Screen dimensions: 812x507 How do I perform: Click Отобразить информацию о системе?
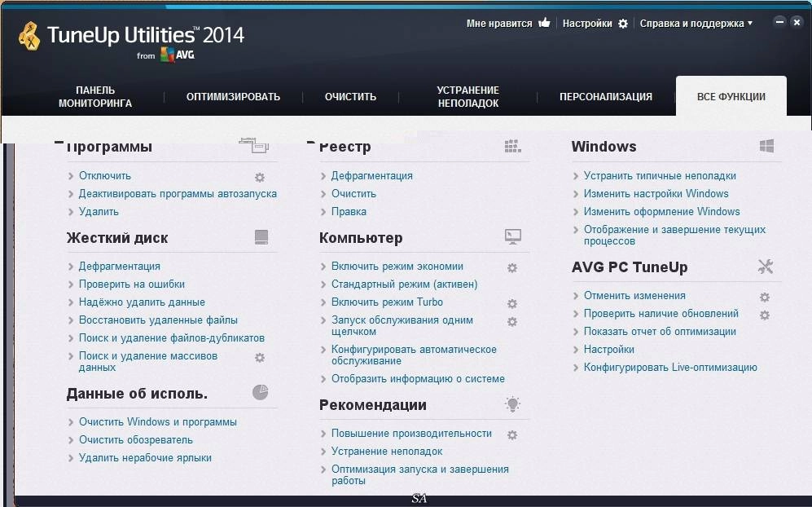(418, 379)
